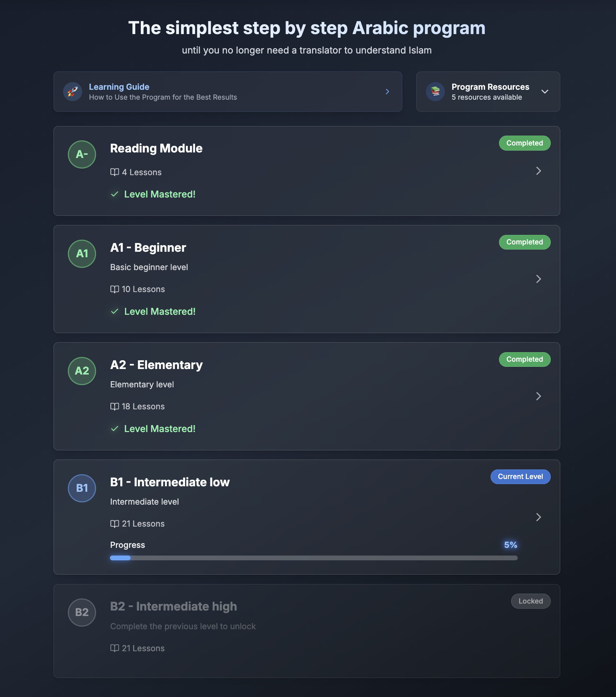Click the A2 Level Mastered checkmark

(115, 428)
